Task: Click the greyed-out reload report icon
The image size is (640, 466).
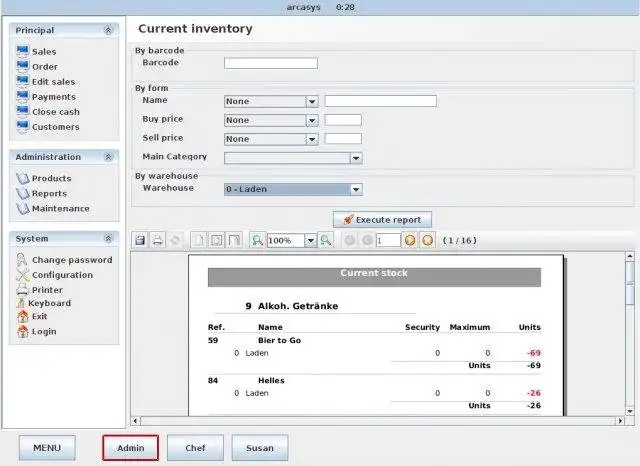Action: [x=175, y=240]
